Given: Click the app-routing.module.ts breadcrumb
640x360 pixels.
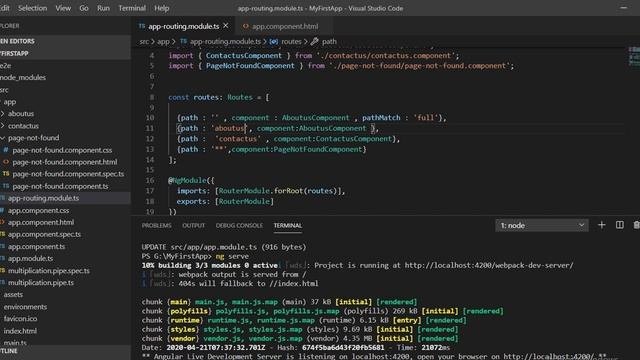Looking at the screenshot, I should 225,42.
